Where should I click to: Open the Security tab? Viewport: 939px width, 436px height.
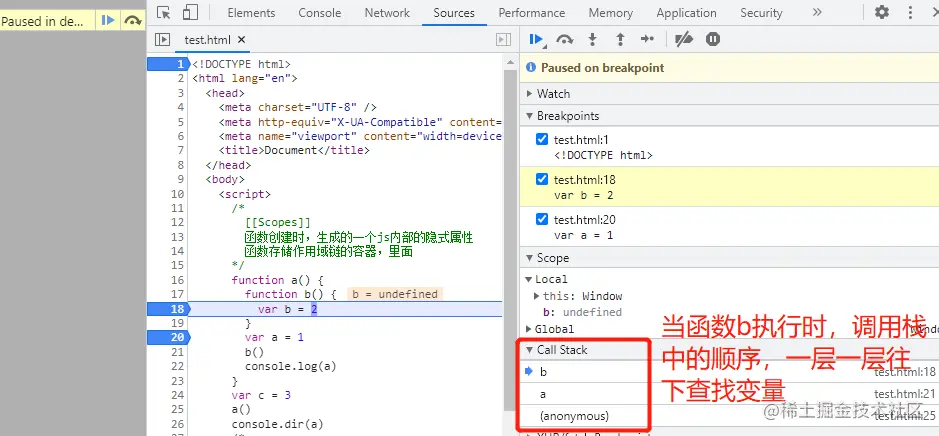[x=761, y=13]
